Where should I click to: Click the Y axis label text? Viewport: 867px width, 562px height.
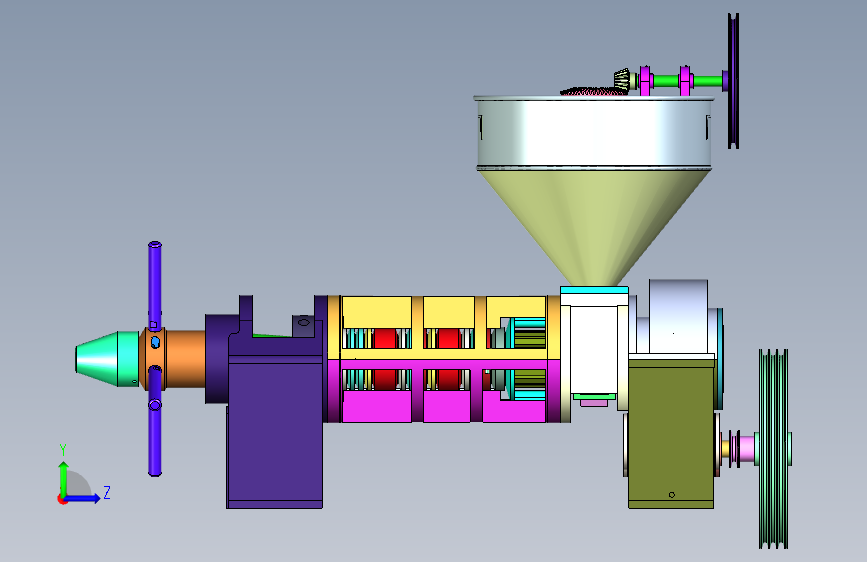coord(63,450)
